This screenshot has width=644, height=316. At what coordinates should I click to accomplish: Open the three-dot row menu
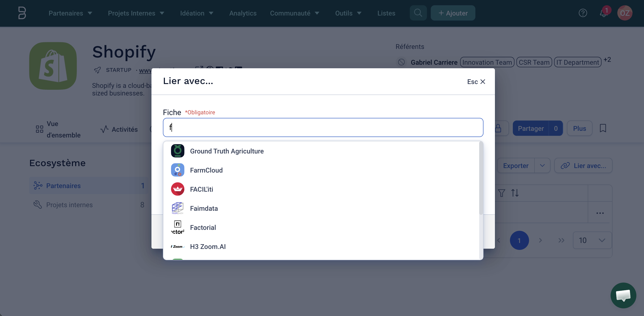pyautogui.click(x=600, y=213)
